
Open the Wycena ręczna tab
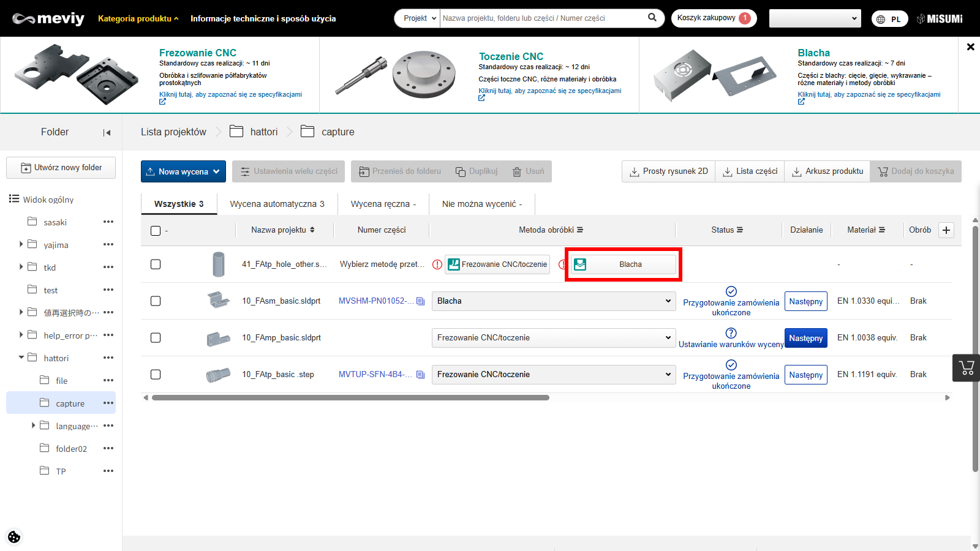[x=383, y=204]
